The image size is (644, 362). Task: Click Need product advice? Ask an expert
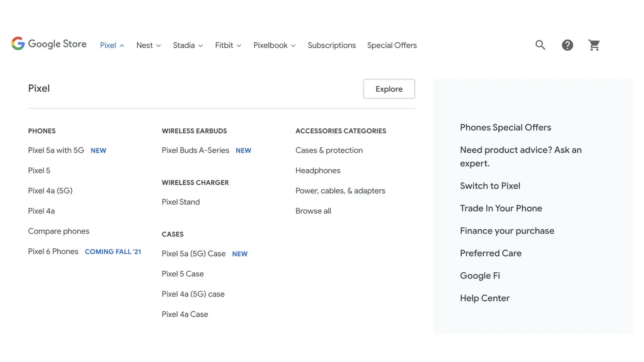tap(521, 156)
